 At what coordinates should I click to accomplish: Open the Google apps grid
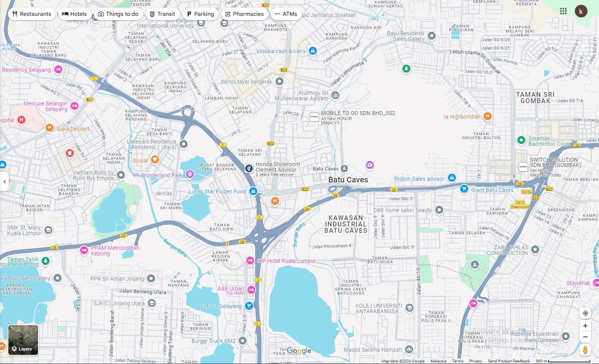563,11
